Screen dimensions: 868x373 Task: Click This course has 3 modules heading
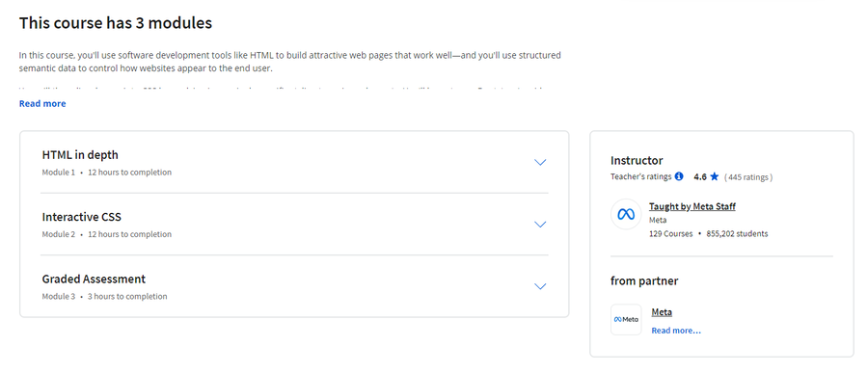coord(116,23)
